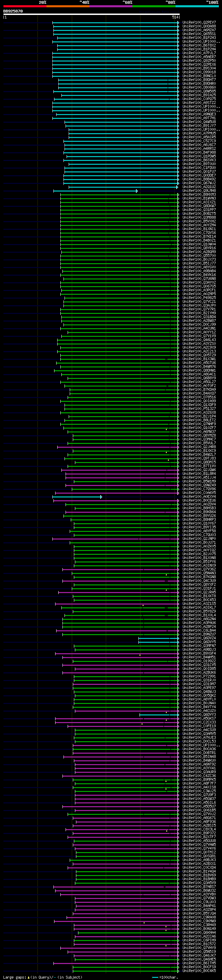Click the label UniRef100_Q46L43

(x=199, y=340)
